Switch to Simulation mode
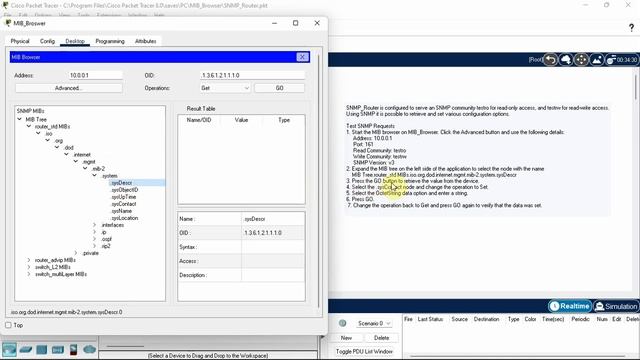Image resolution: width=640 pixels, height=360 pixels. (x=616, y=306)
